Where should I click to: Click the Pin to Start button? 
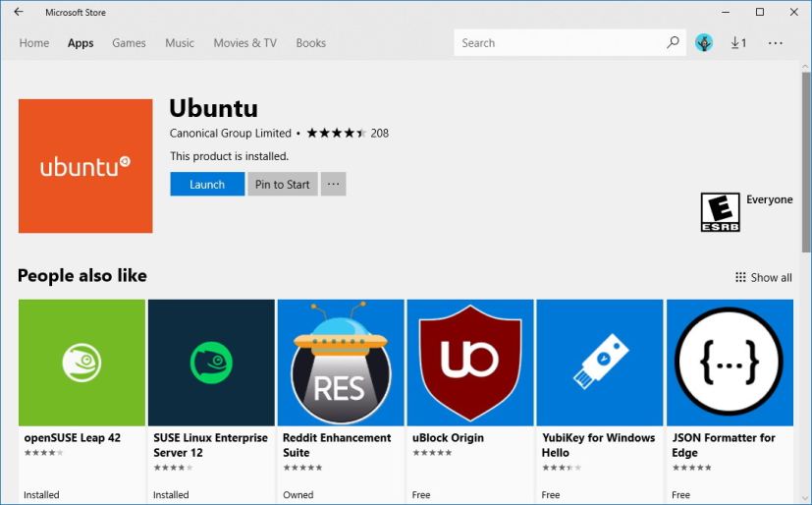[x=282, y=184]
